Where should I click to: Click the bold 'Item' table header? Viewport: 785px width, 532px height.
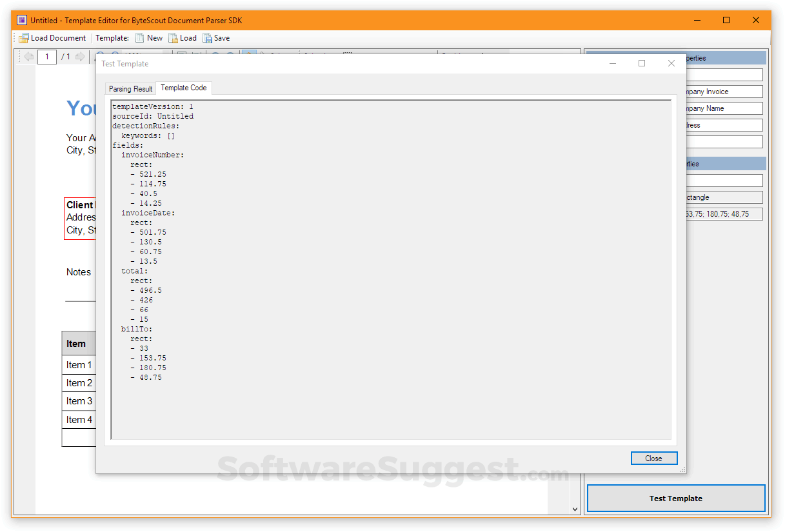tap(76, 344)
